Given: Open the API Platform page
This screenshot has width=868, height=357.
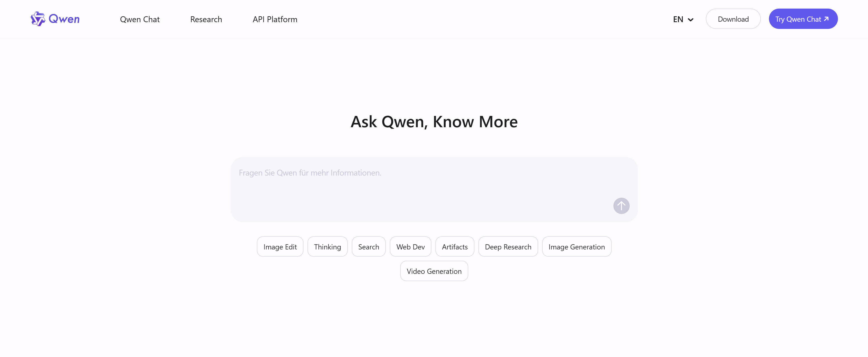Looking at the screenshot, I should pos(275,19).
